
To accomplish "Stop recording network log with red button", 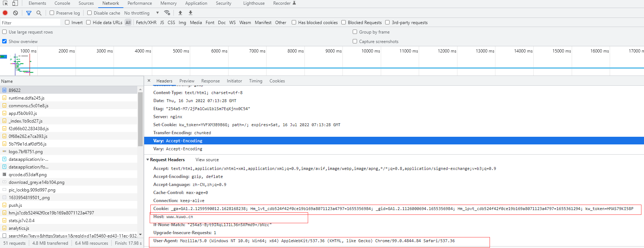I will point(5,13).
